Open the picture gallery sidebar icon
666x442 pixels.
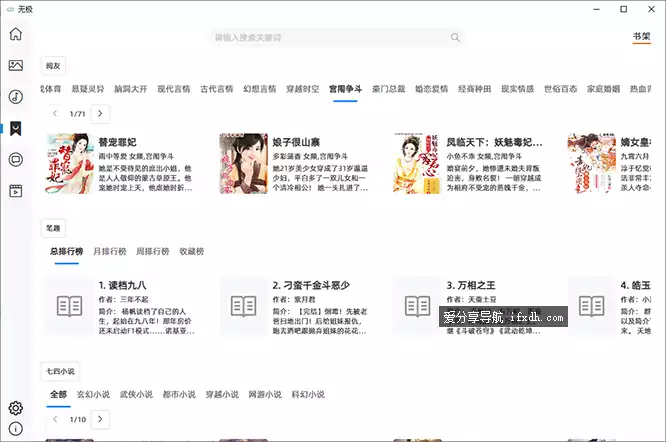pyautogui.click(x=16, y=65)
